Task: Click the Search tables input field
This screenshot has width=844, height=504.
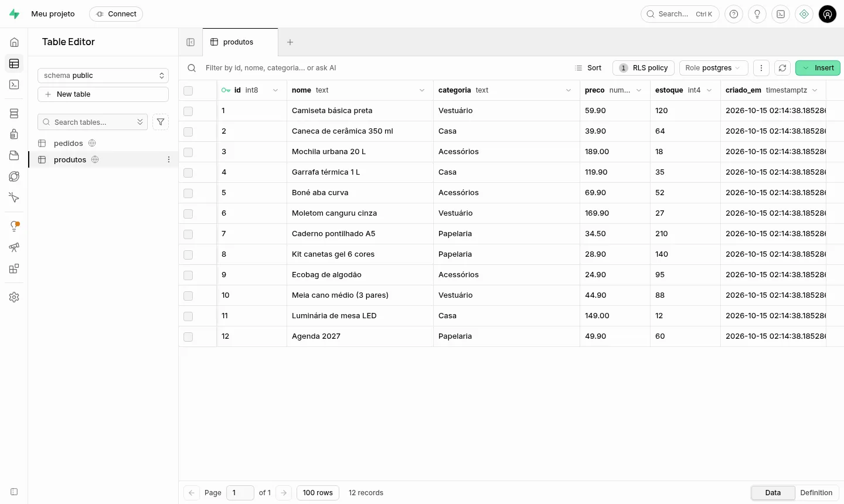Action: click(93, 122)
